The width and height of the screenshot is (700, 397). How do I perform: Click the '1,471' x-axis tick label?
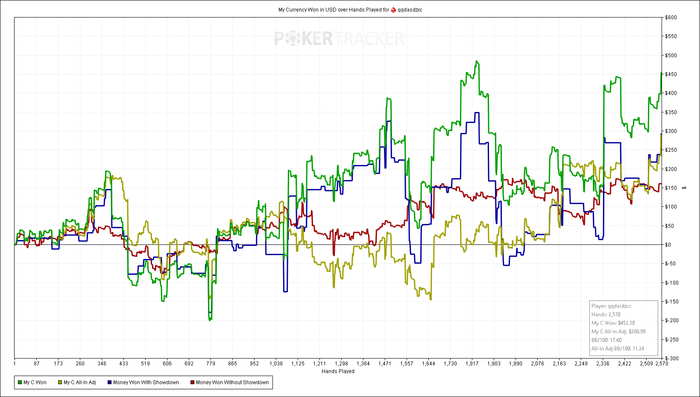coord(385,364)
